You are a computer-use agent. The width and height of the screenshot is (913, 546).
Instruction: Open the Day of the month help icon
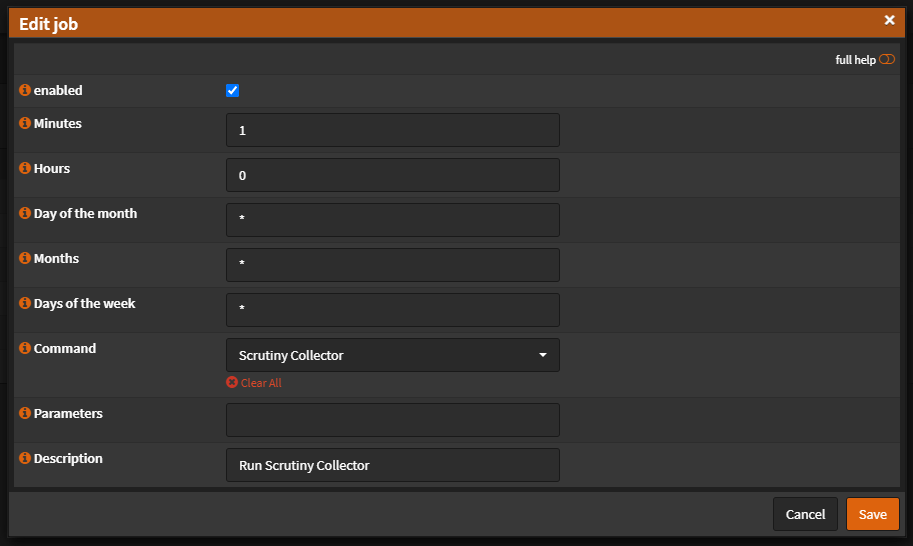(24, 213)
